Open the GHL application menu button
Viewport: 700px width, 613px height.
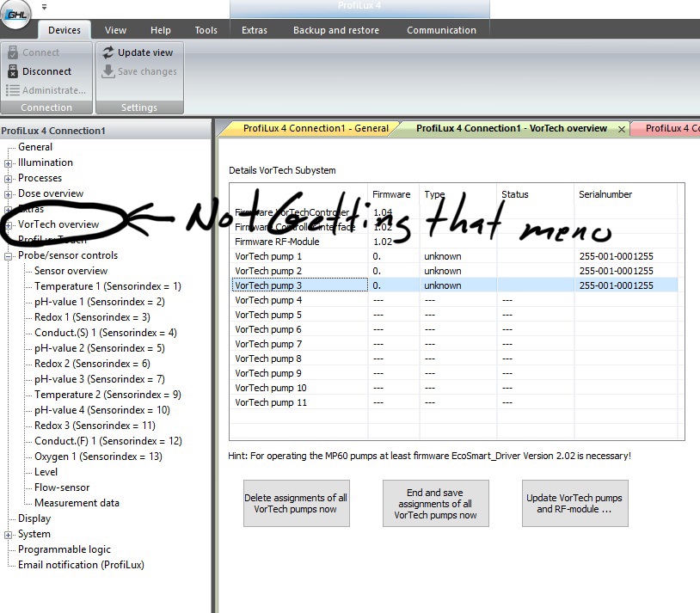[16, 15]
